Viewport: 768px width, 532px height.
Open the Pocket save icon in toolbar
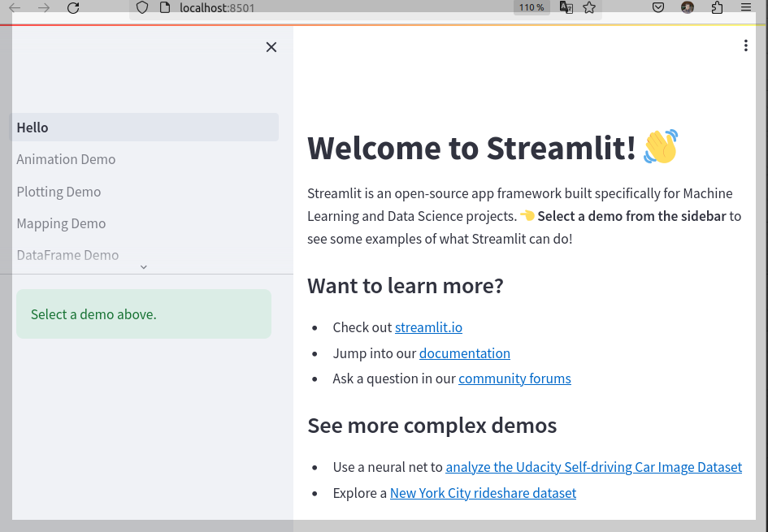coord(658,7)
